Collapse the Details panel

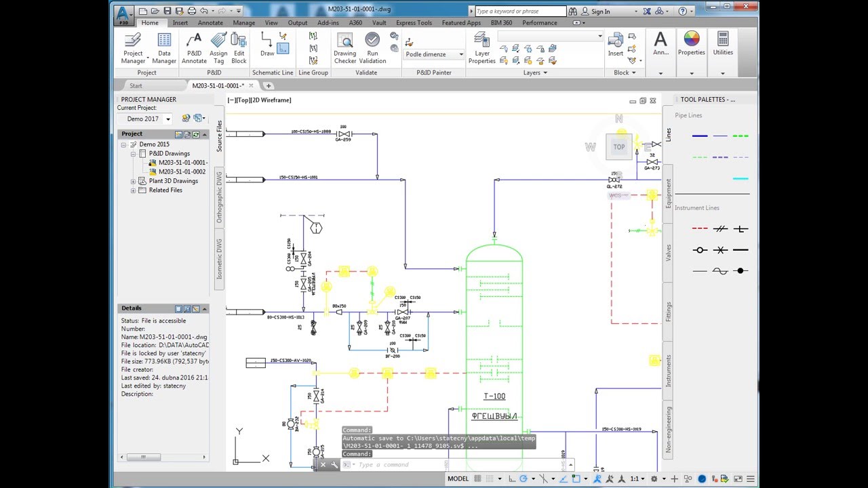(x=204, y=308)
